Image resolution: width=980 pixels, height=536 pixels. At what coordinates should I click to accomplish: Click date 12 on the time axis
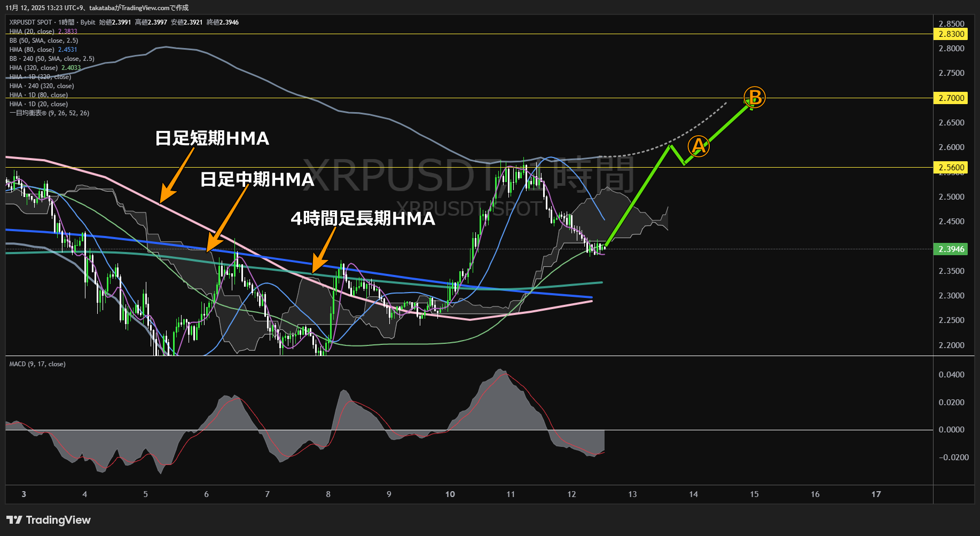click(x=571, y=494)
